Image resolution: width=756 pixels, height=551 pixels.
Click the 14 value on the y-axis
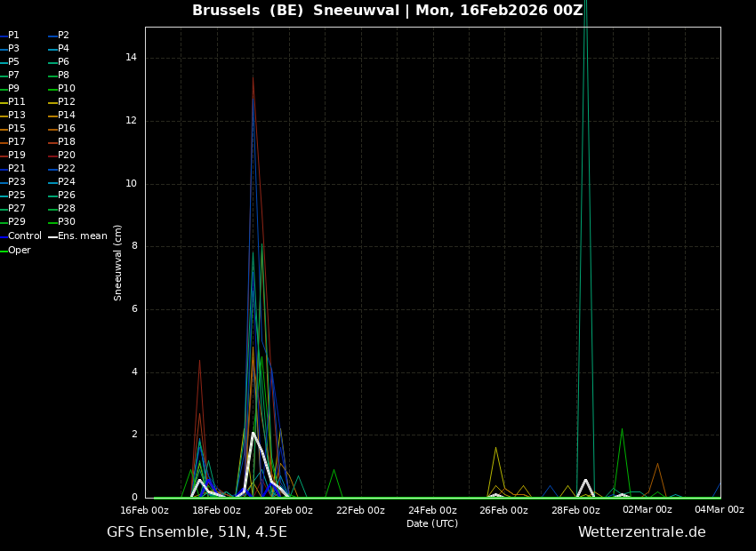pos(131,58)
